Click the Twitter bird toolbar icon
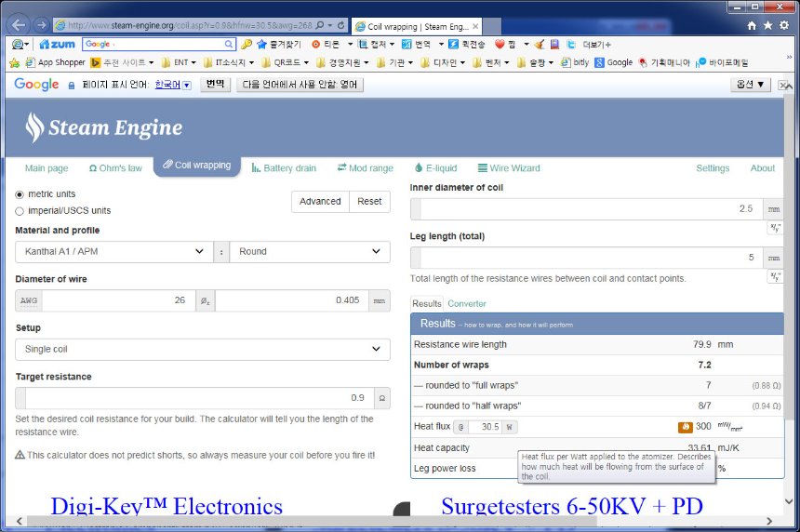The width and height of the screenshot is (800, 532). coord(571,45)
